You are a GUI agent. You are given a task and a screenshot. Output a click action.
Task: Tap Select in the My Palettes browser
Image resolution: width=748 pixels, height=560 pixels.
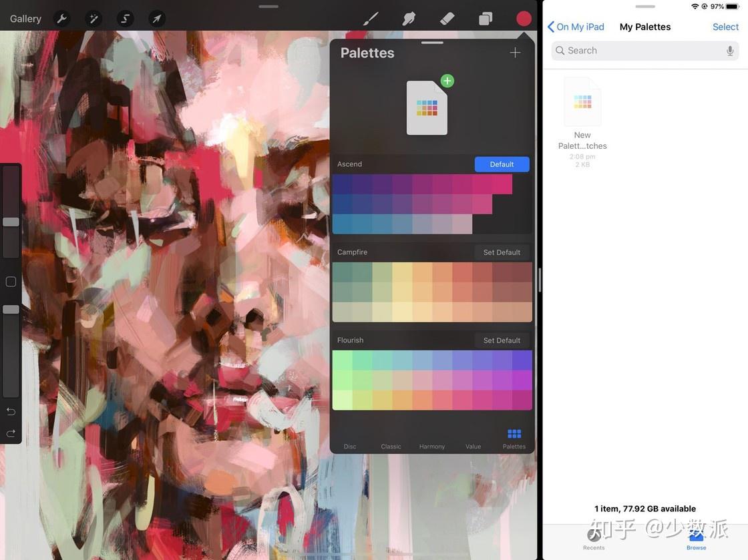point(725,27)
